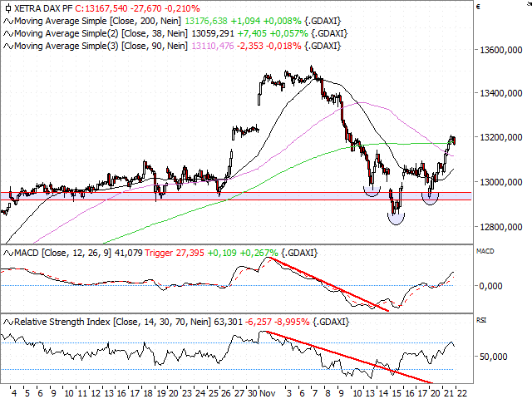Select the 38-period average value 13059,291
Screen dimensions: 532x399
point(213,33)
